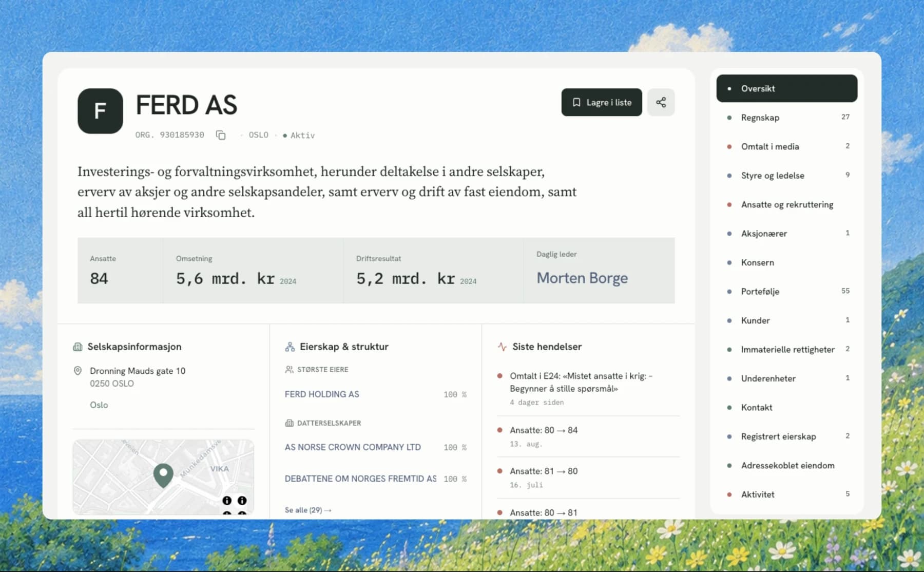Click the location pin icon by address

pos(78,371)
